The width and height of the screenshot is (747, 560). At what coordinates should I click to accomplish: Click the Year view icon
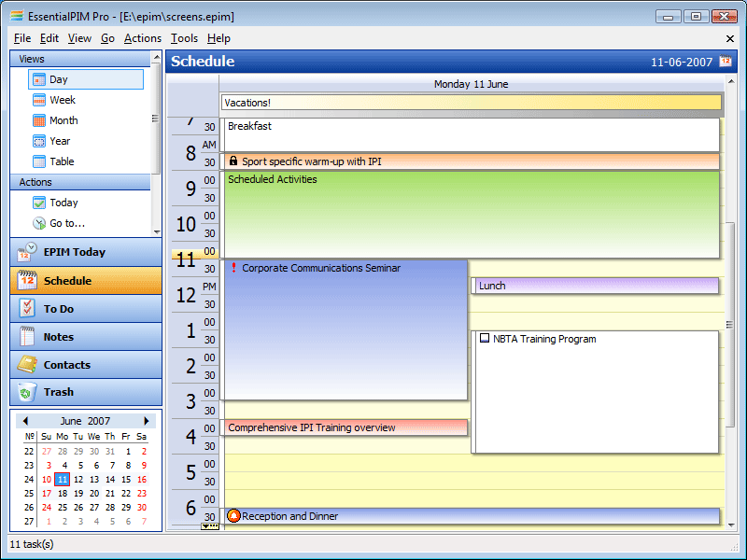pos(39,141)
